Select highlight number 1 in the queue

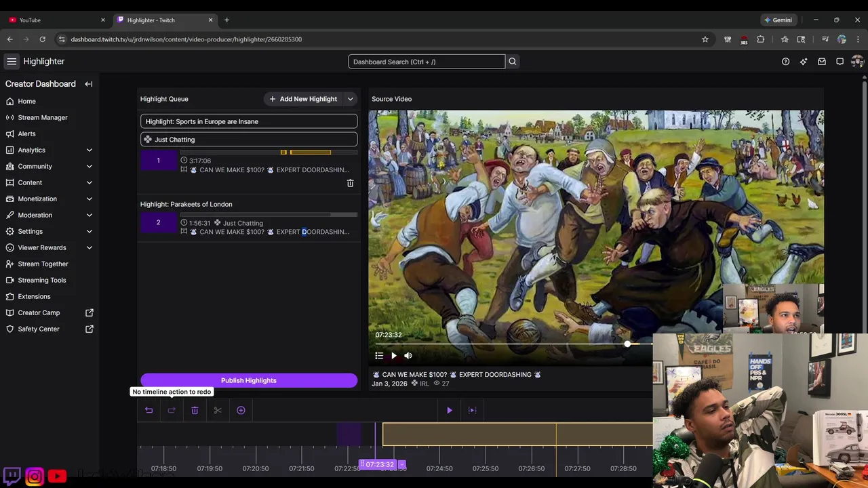(159, 161)
